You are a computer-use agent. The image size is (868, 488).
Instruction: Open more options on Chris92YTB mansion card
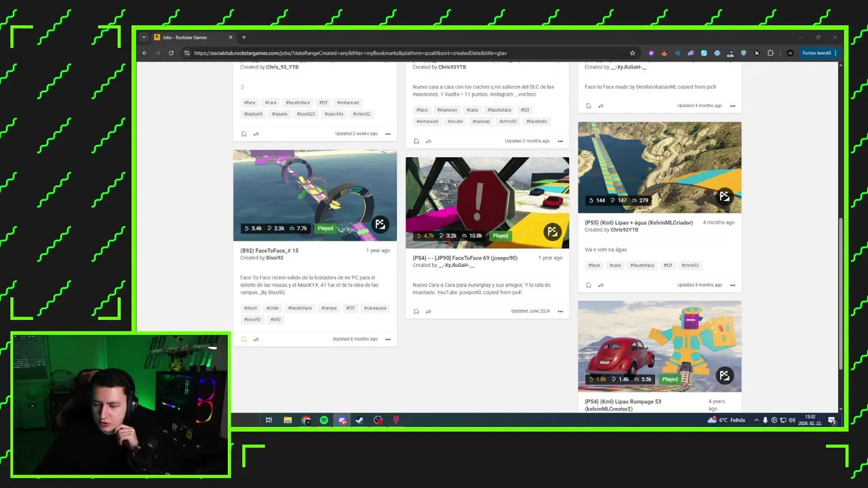[x=560, y=141]
